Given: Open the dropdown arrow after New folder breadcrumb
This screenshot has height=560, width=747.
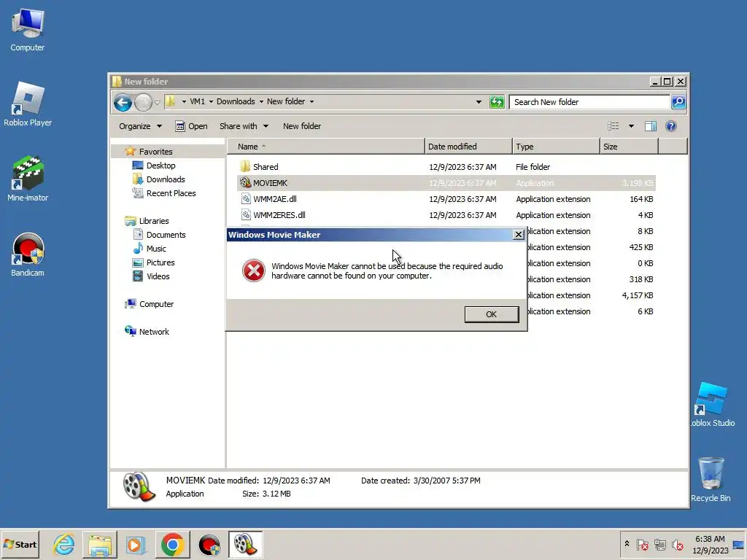Looking at the screenshot, I should coord(311,101).
